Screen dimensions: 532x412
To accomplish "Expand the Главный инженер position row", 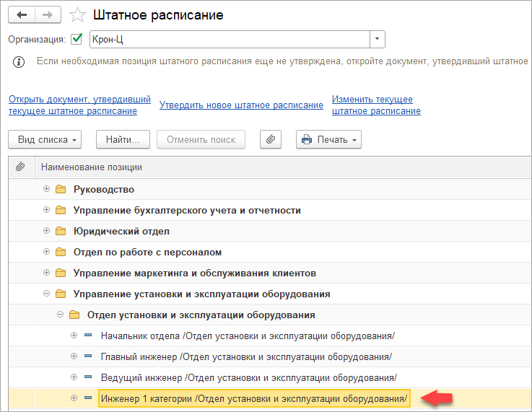I will click(x=74, y=356).
